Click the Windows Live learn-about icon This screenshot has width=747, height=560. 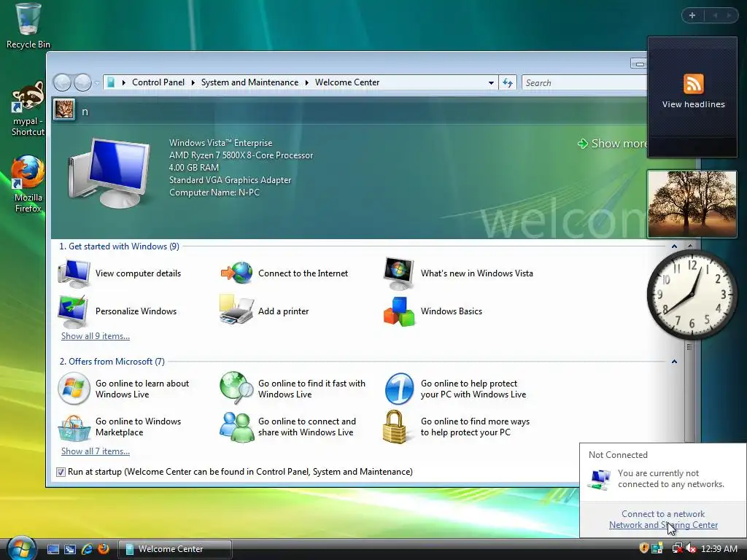(74, 389)
